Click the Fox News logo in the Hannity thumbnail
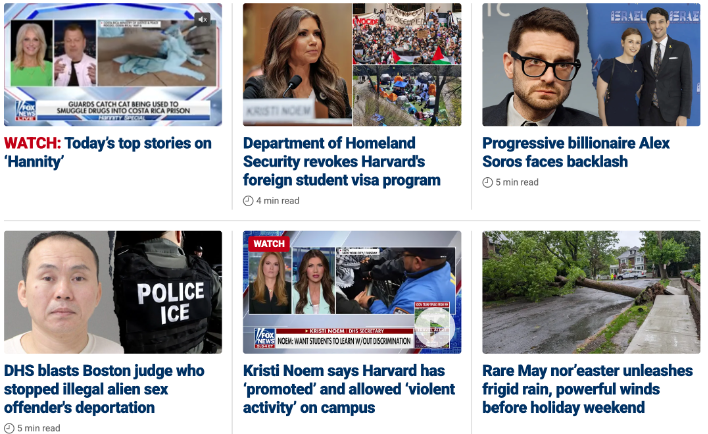 (x=26, y=110)
